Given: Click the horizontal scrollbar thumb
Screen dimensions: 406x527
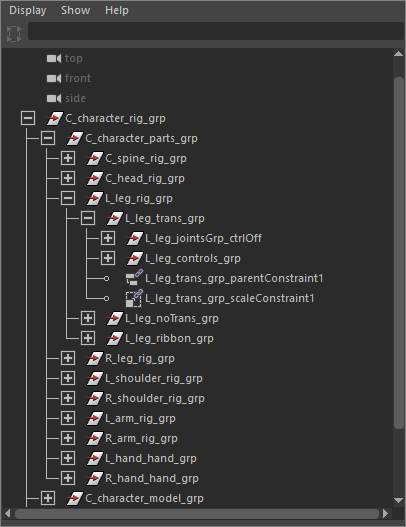Looking at the screenshot, I should [x=197, y=514].
